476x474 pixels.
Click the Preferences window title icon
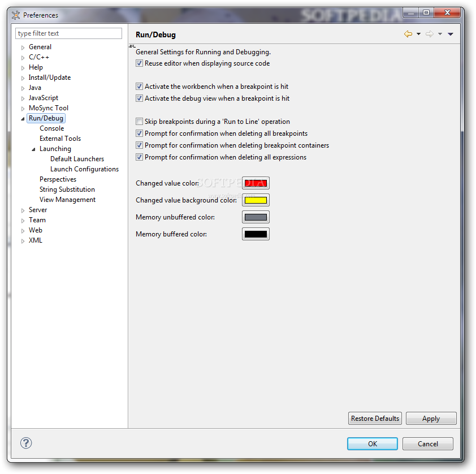(16, 15)
